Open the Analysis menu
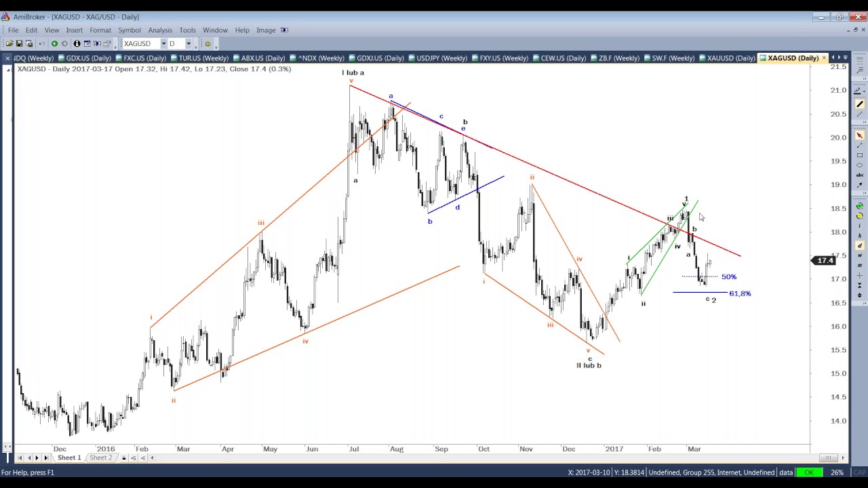Viewport: 868px width, 488px height. 160,30
